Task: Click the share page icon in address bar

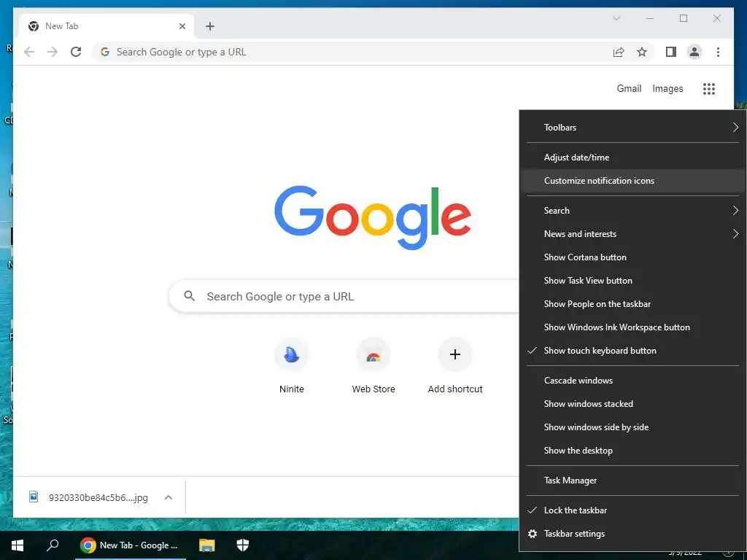Action: tap(619, 52)
